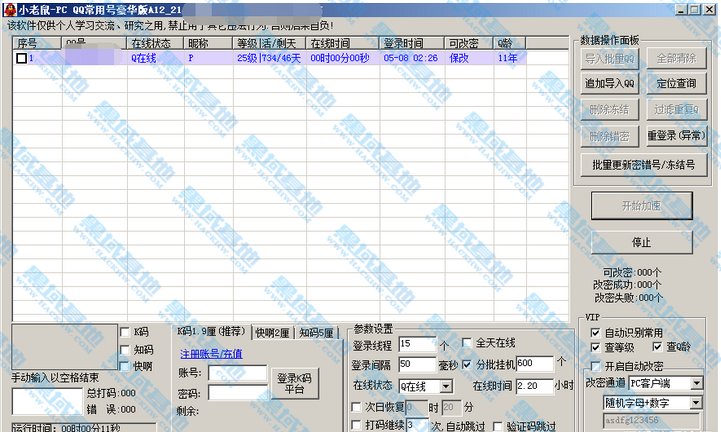The image size is (721, 432).
Task: Click the 登录间隔 field showing 50
Action: click(417, 364)
